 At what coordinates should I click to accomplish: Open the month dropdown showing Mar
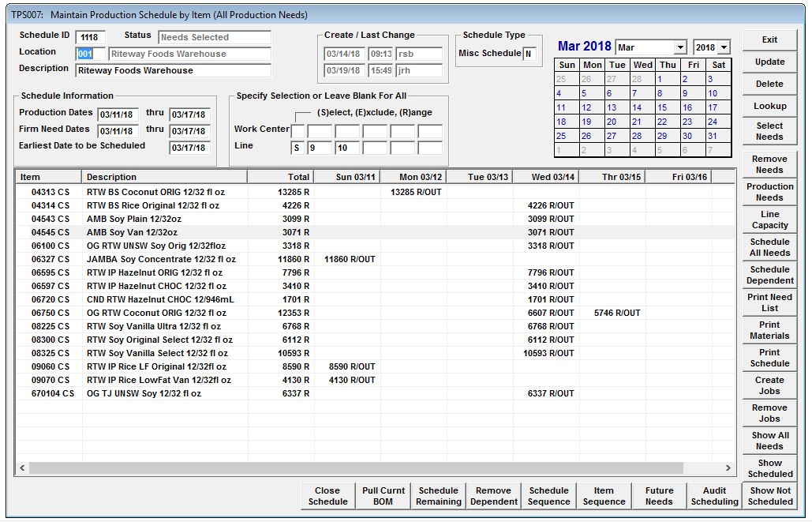tap(679, 48)
